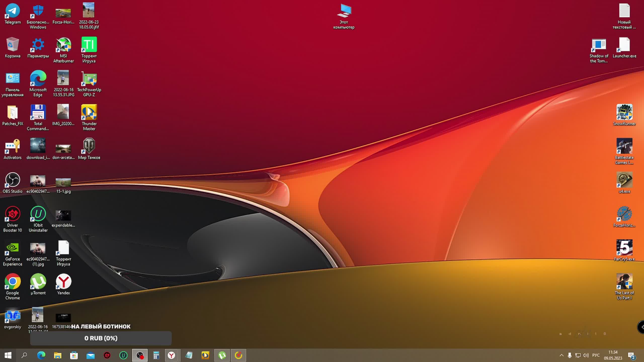Switch to the uTorrent taskbar window

pos(222,355)
